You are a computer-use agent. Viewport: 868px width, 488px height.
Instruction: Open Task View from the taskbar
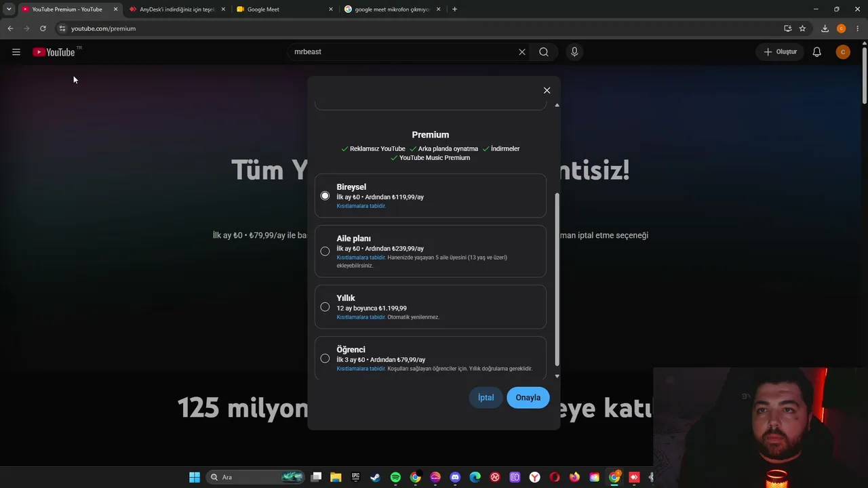coord(316,477)
